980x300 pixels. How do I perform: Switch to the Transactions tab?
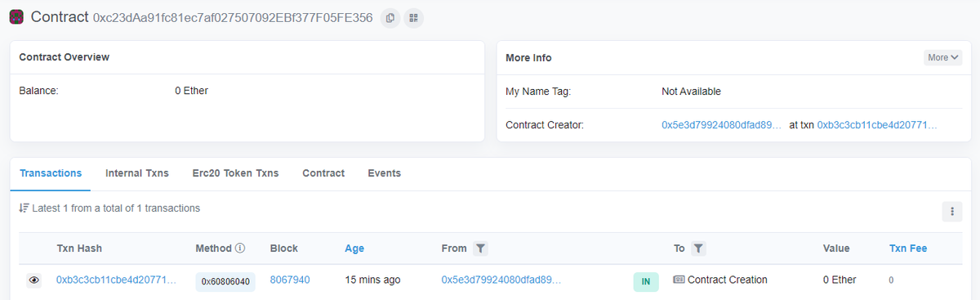(51, 173)
